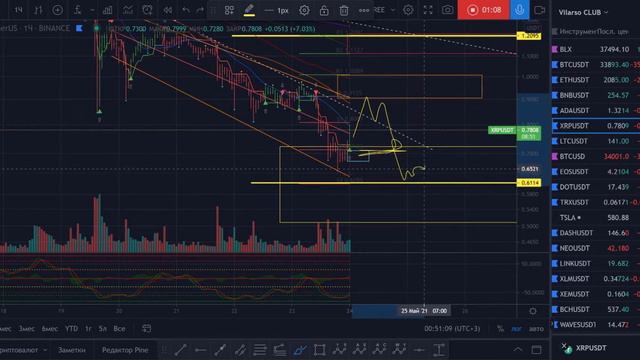Open the financials bar chart icon
The height and width of the screenshot is (360, 640).
(x=107, y=10)
